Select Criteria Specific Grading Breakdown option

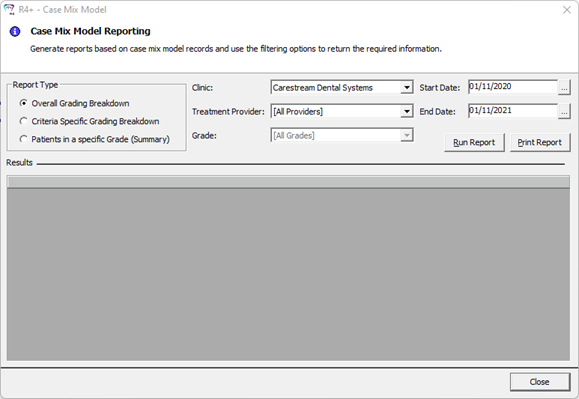89,121
